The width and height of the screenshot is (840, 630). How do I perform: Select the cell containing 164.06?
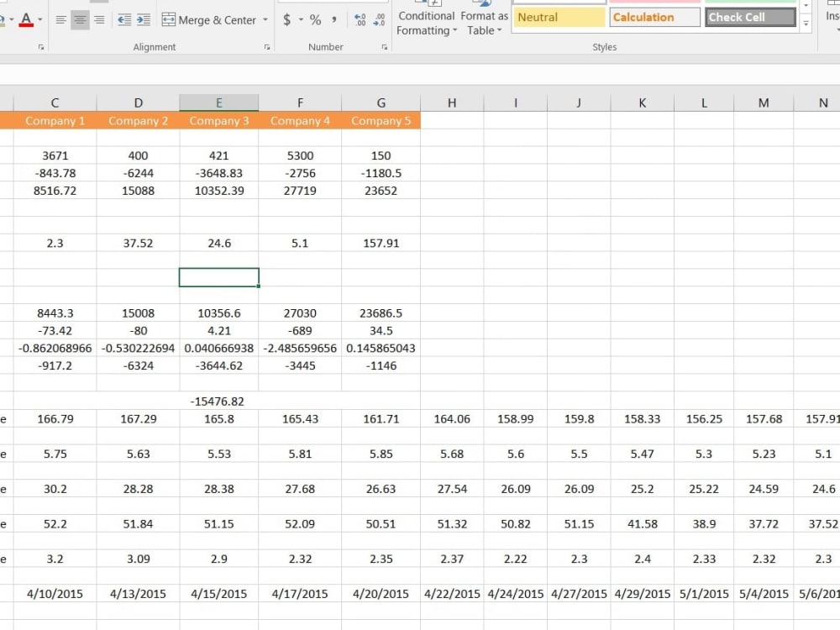click(452, 419)
